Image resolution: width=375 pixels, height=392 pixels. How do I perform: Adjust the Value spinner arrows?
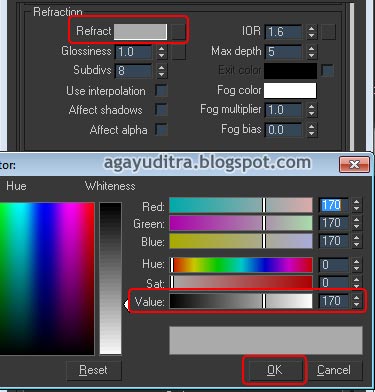tap(356, 301)
